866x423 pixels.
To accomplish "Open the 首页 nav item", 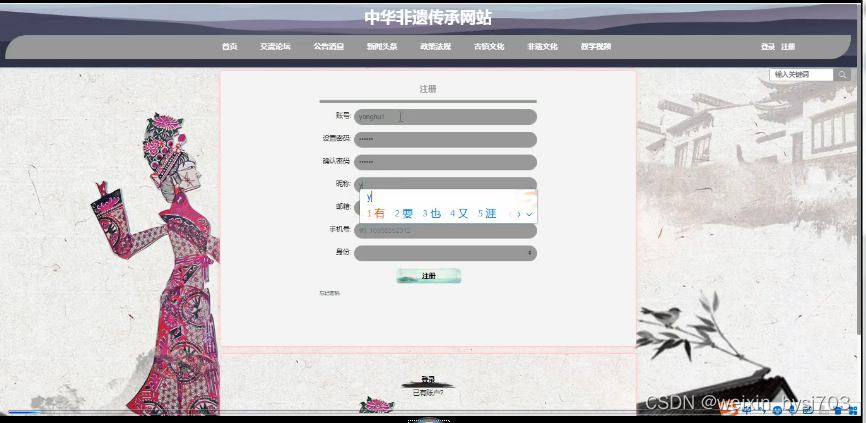I will point(229,47).
